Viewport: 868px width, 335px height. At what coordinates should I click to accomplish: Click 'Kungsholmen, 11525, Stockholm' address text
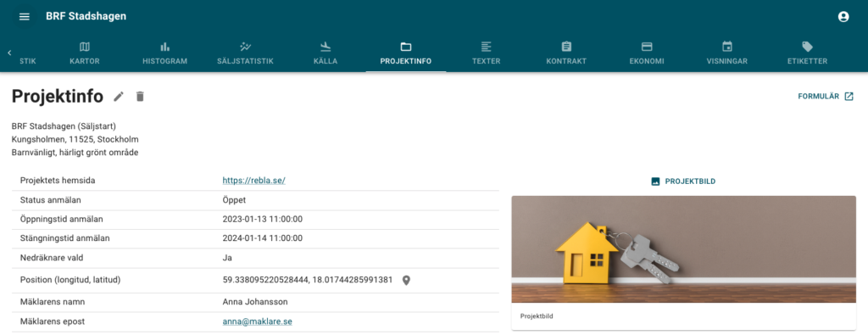pos(75,140)
